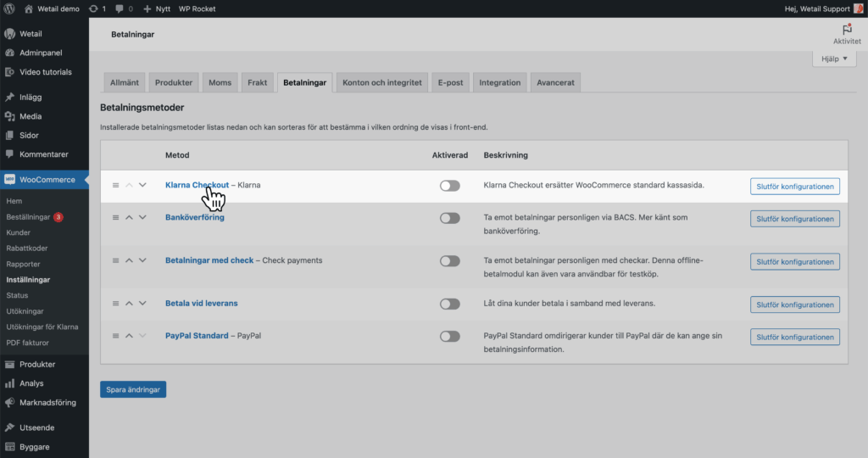This screenshot has height=458, width=868.
Task: Open the Klarna Checkout method link
Action: click(197, 185)
